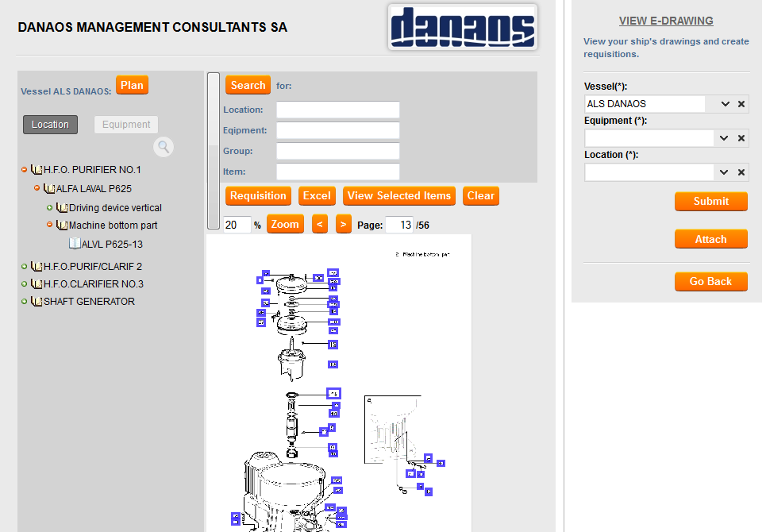Click the zoom percentage field showing 20
The width and height of the screenshot is (766, 532).
[237, 225]
